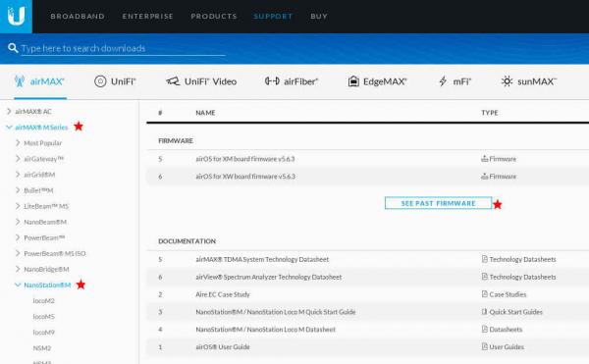Click the NAME column header
This screenshot has height=364, width=589.
click(x=205, y=113)
